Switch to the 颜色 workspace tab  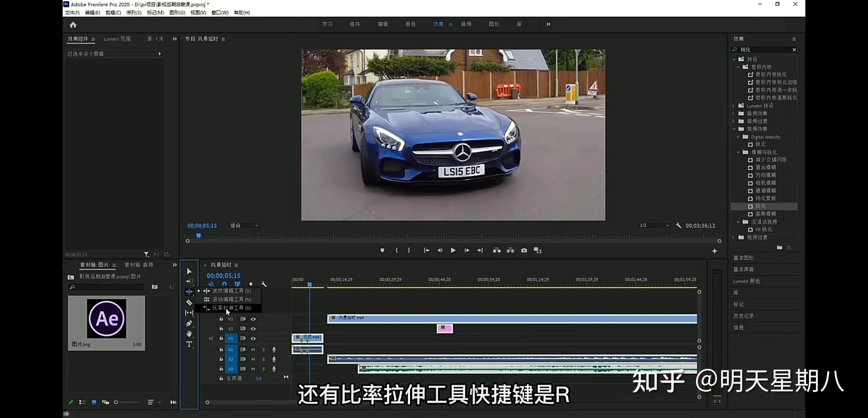click(410, 24)
